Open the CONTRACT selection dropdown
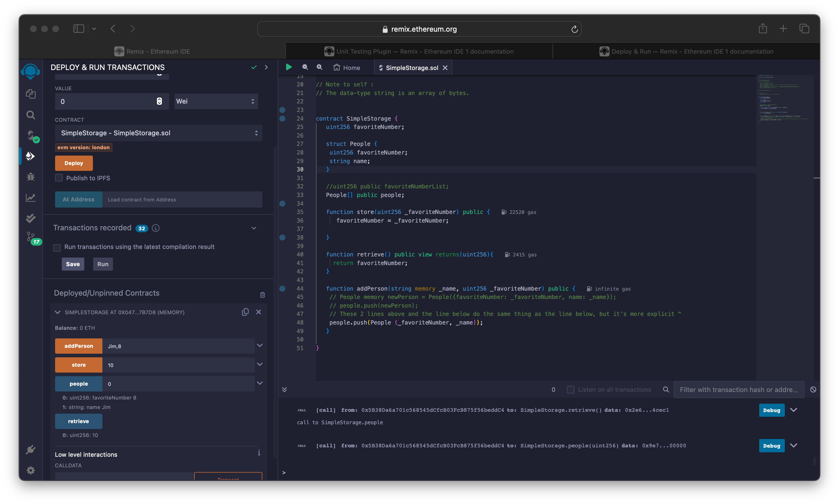Image resolution: width=839 pixels, height=504 pixels. pyautogui.click(x=158, y=133)
